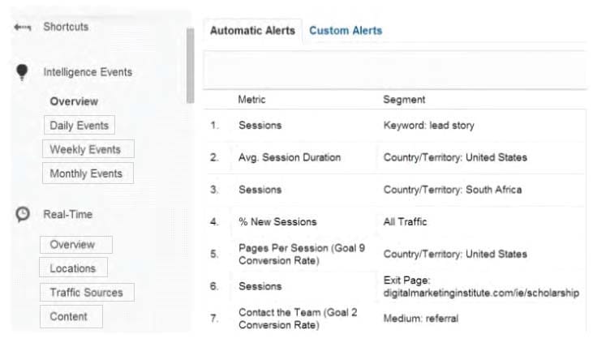Select the Medium: referral alert row
The width and height of the screenshot is (606, 364).
tap(394, 319)
